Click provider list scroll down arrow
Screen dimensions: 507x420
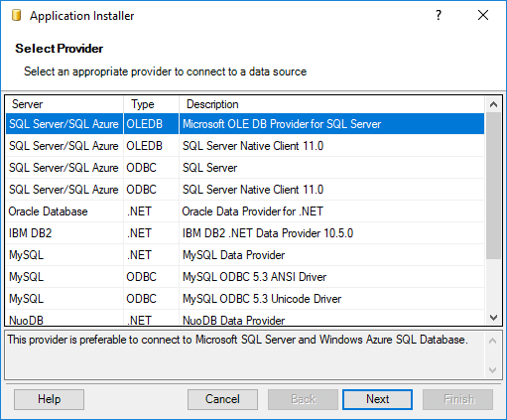pos(493,318)
